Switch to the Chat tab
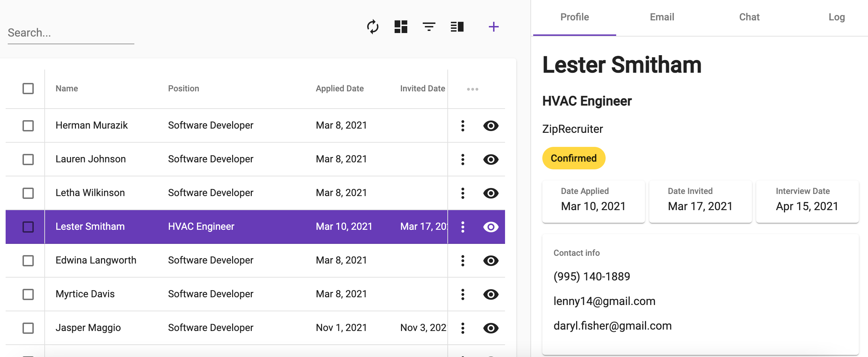Viewport: 868px width, 357px height. (x=749, y=17)
